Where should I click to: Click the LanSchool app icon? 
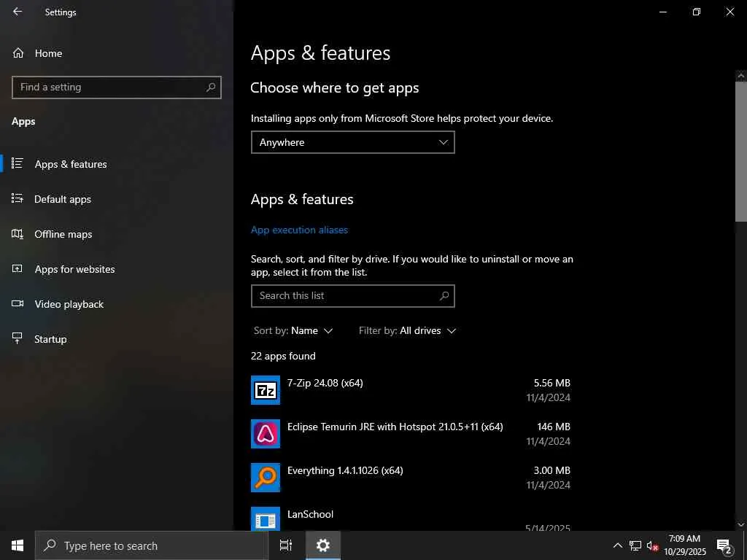pyautogui.click(x=266, y=518)
